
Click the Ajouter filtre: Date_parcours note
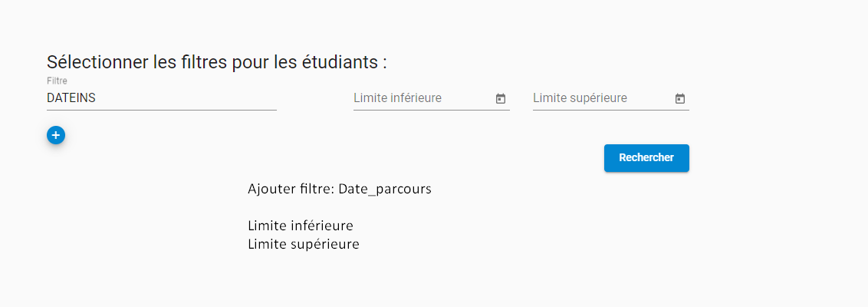[339, 189]
